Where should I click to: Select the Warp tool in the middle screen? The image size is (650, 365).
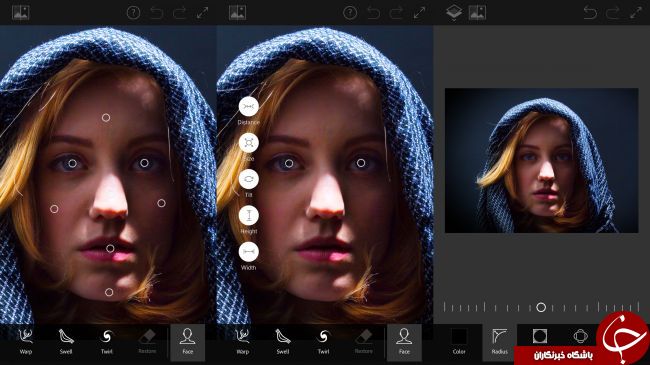[x=243, y=342]
